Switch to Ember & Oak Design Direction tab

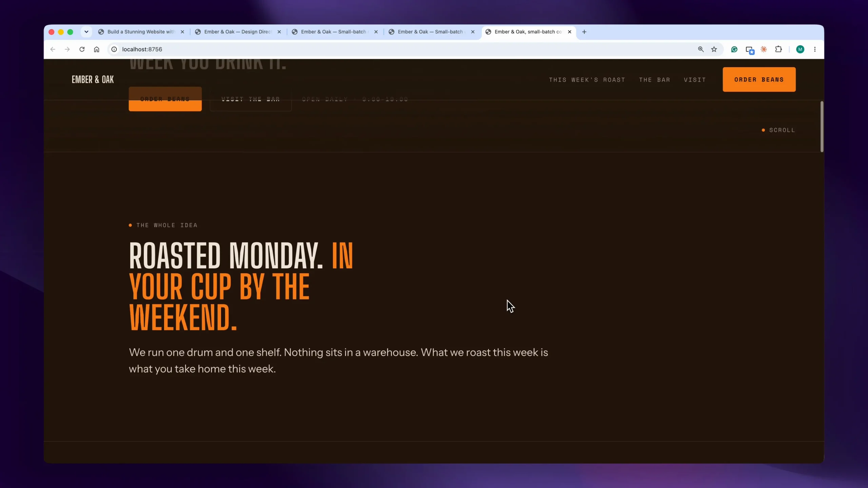pos(238,32)
